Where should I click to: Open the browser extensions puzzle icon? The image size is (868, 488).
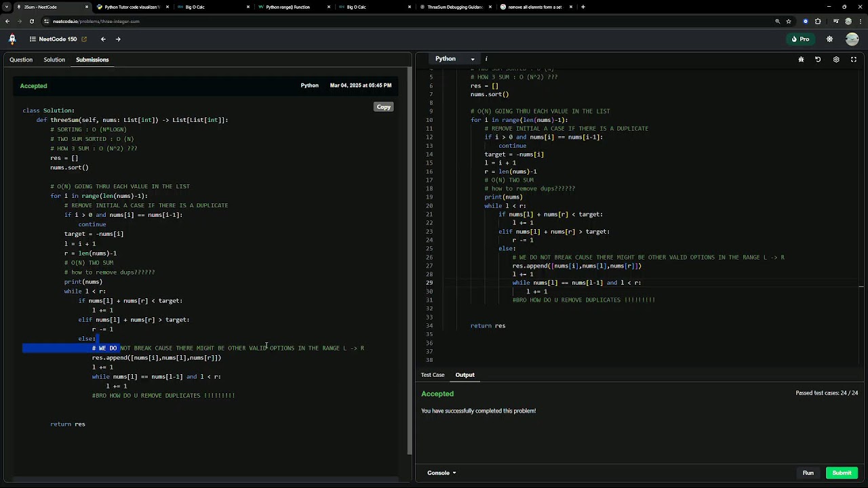pyautogui.click(x=818, y=22)
